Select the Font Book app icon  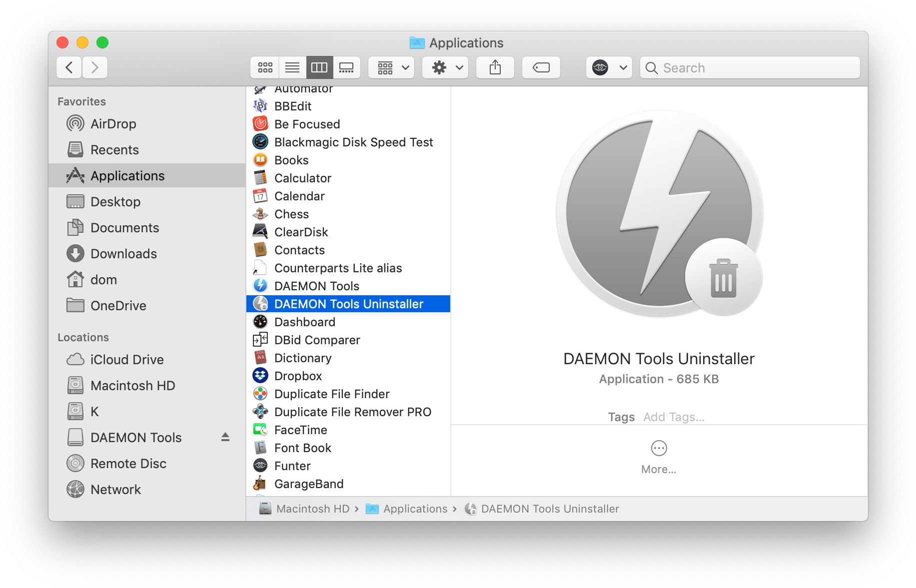click(260, 448)
